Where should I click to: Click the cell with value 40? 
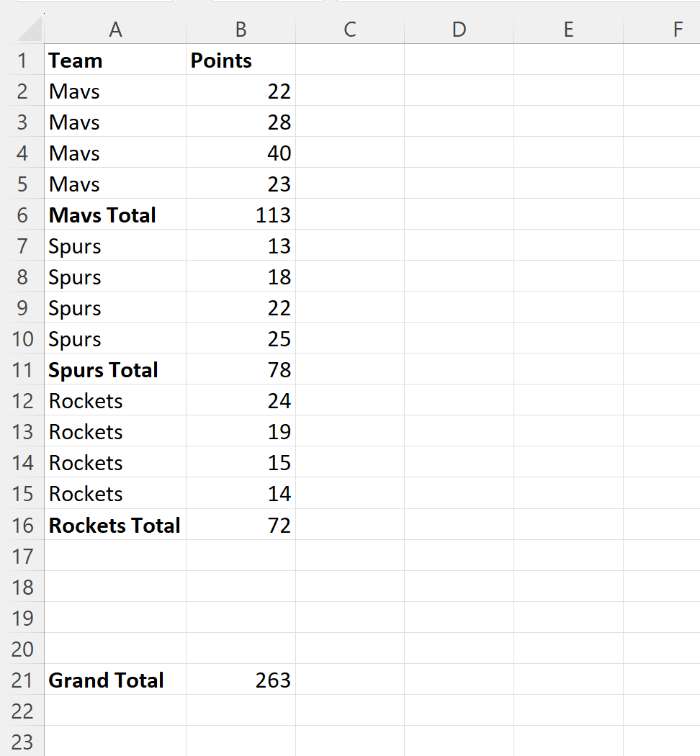click(241, 153)
